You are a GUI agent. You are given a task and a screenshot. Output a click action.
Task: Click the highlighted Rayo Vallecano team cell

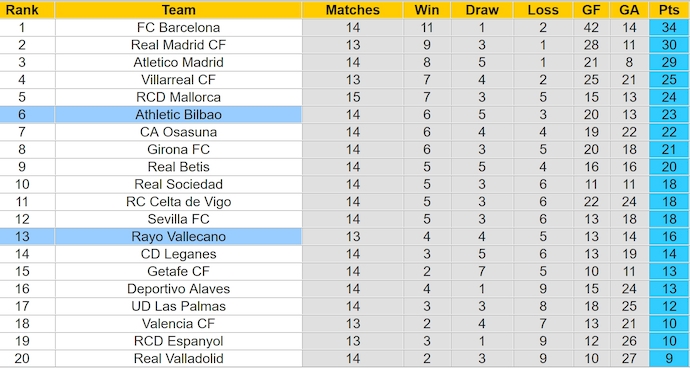pos(178,236)
